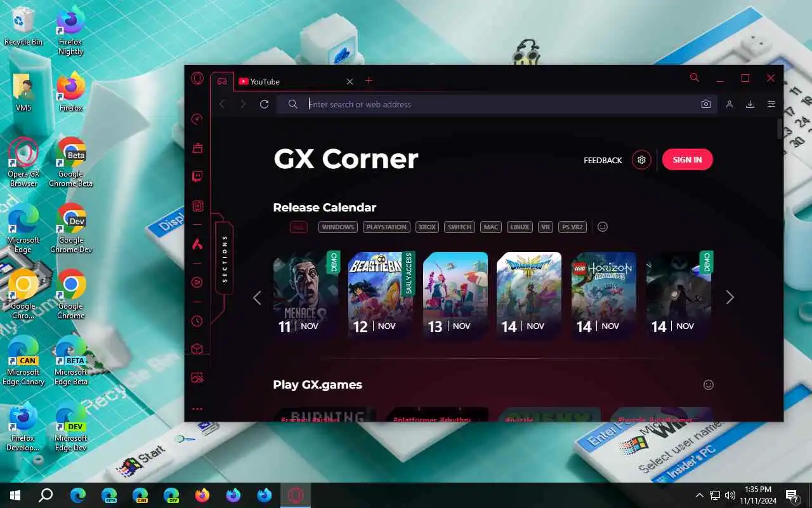Open the profile account icon in toolbar
Screen dimensions: 812x508
click(x=730, y=104)
